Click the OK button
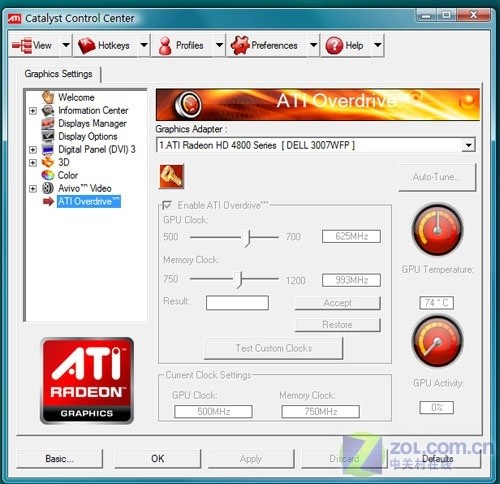Image resolution: width=500 pixels, height=484 pixels. point(158,459)
